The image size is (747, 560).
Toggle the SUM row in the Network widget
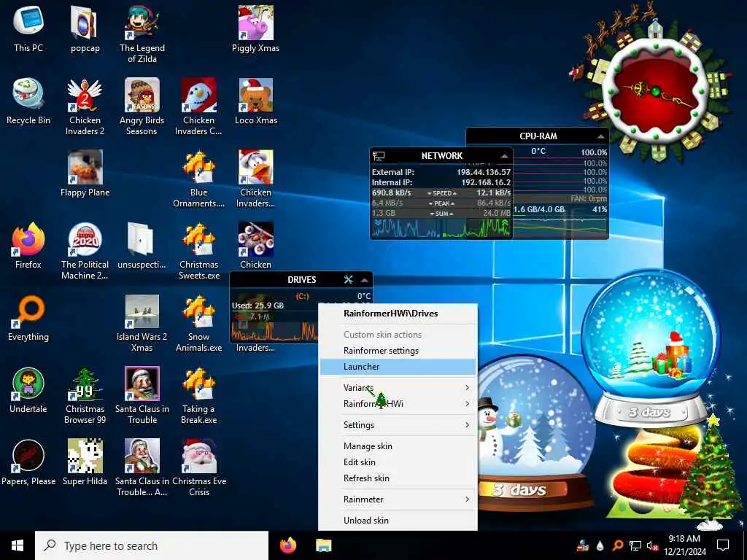tap(441, 214)
